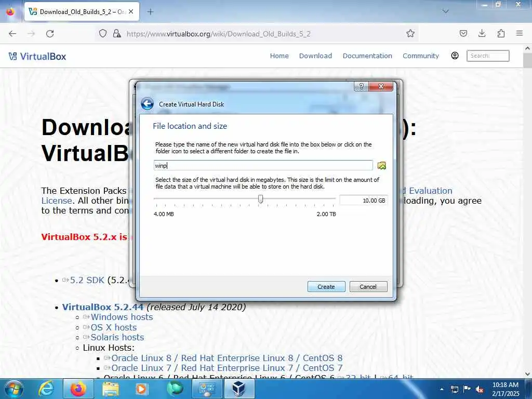Screen dimensions: 532x399
Task: Open Oracle Linux 8 / CentOS 8 link
Action: pos(227,358)
